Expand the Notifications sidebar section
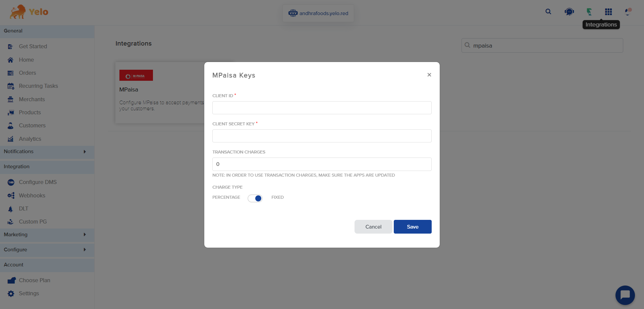This screenshot has width=644, height=309. click(x=47, y=152)
